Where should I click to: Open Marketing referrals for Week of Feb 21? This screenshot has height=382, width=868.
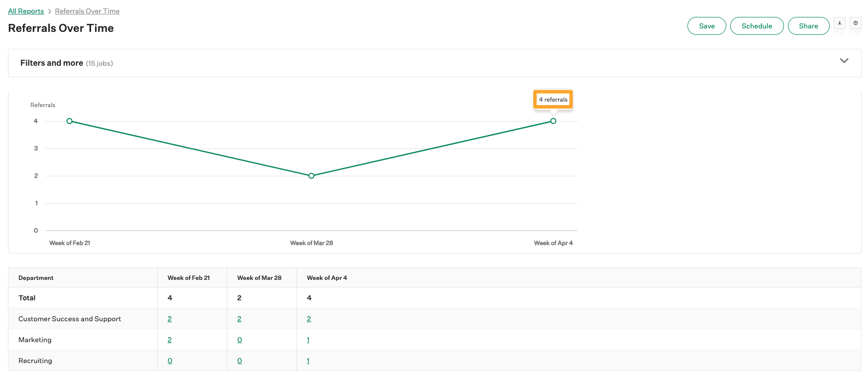[x=170, y=340]
